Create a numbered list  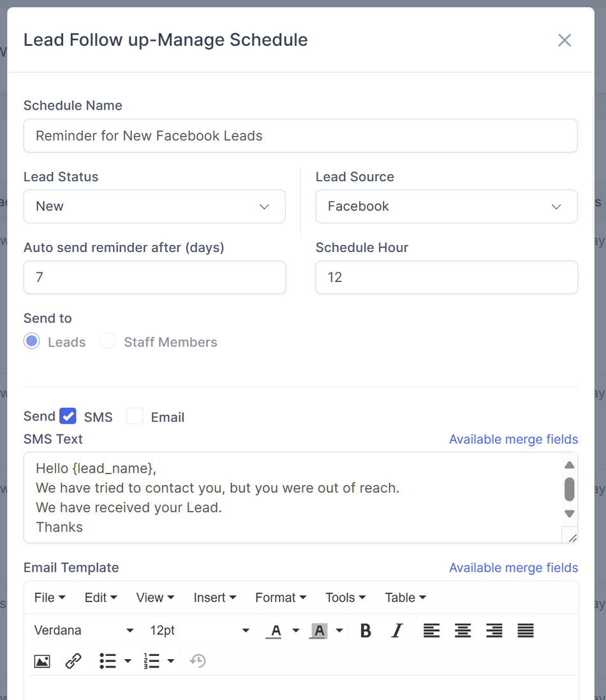click(x=151, y=661)
